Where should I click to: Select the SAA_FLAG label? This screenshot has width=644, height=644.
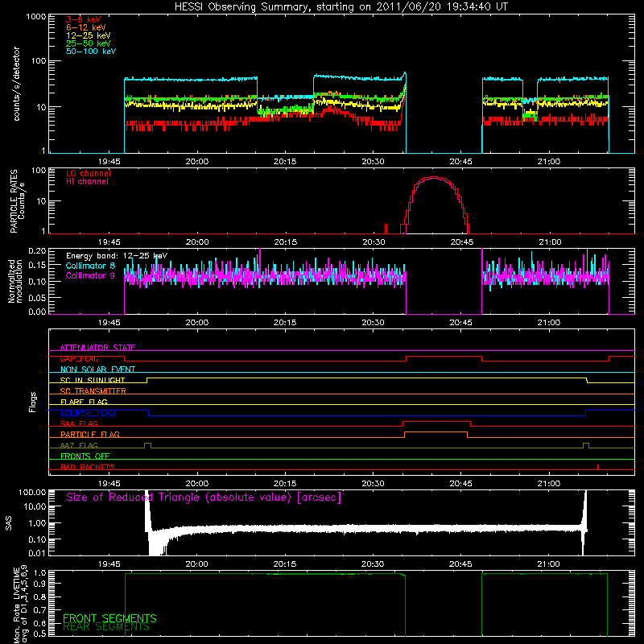coord(79,423)
